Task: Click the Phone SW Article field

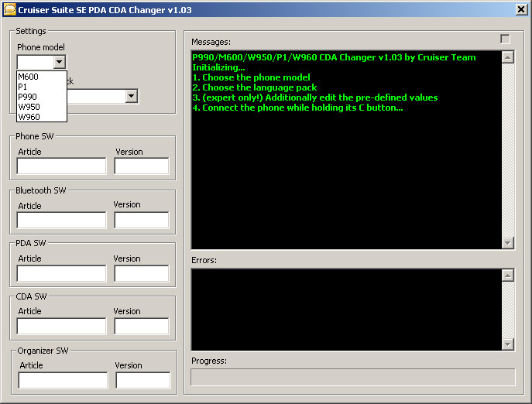Action: (x=61, y=166)
